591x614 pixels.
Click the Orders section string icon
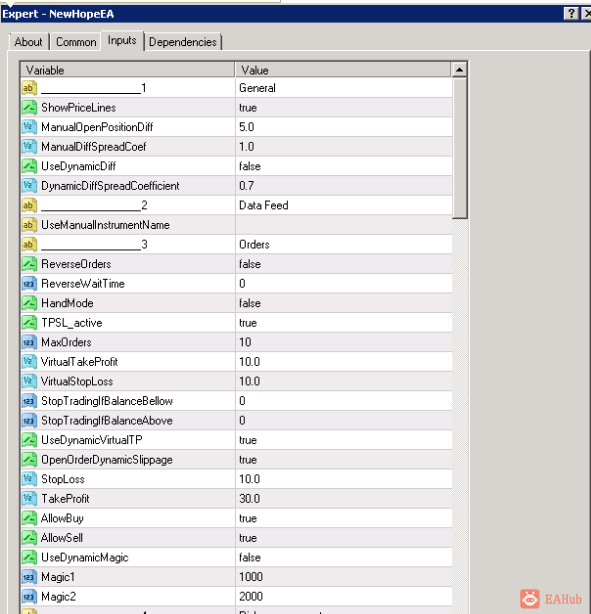(29, 244)
